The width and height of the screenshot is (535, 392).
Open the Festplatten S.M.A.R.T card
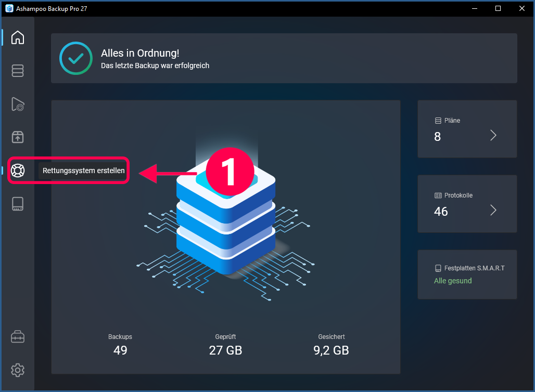(467, 275)
